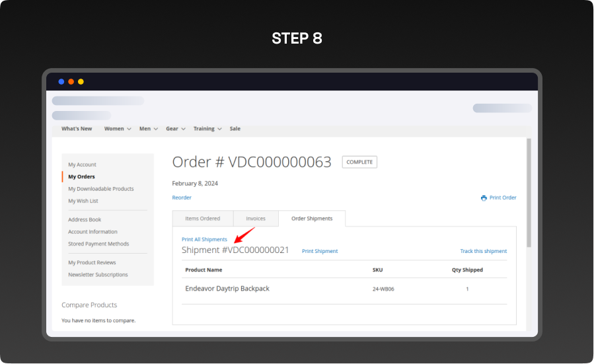Open Stored Payment Methods in the sidebar
This screenshot has height=364, width=594.
pos(98,244)
